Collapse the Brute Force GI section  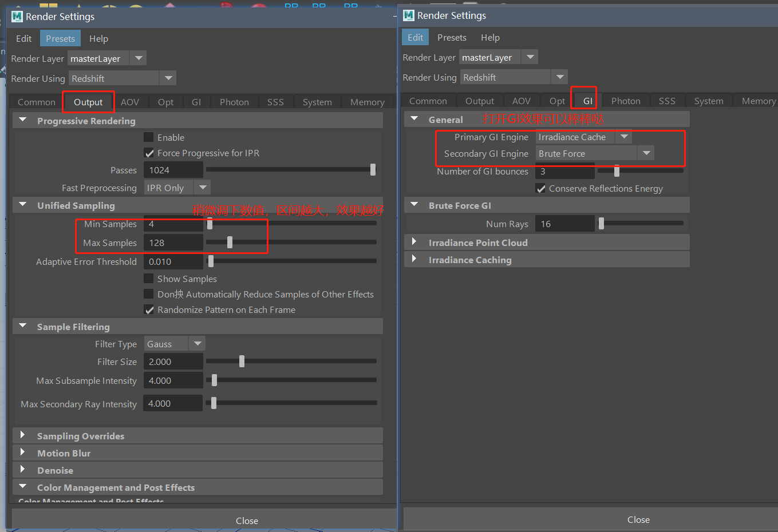pyautogui.click(x=414, y=205)
